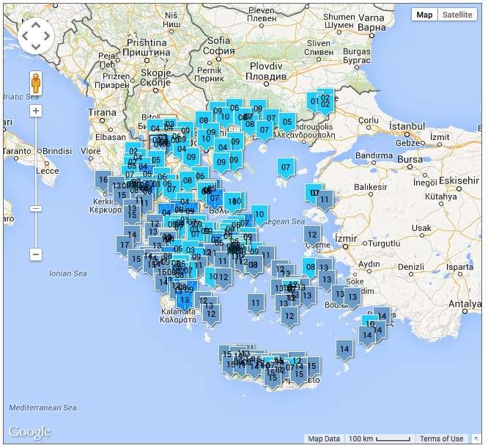488x448 pixels.
Task: Pick the Street View pegman icon
Action: pyautogui.click(x=36, y=83)
